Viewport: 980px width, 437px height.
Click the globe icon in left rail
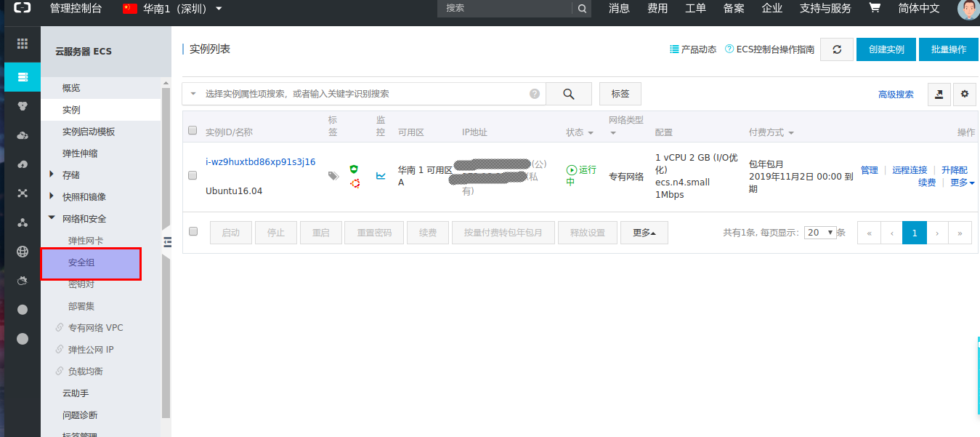[x=23, y=252]
